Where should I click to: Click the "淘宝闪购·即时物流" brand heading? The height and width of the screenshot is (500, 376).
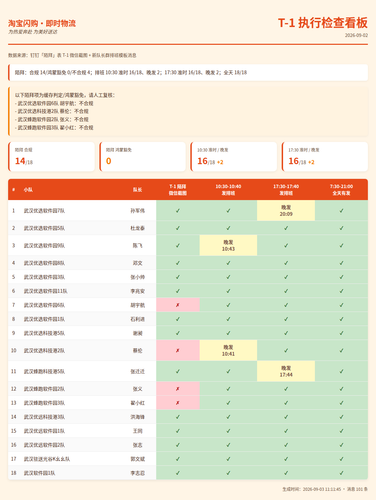tap(42, 23)
